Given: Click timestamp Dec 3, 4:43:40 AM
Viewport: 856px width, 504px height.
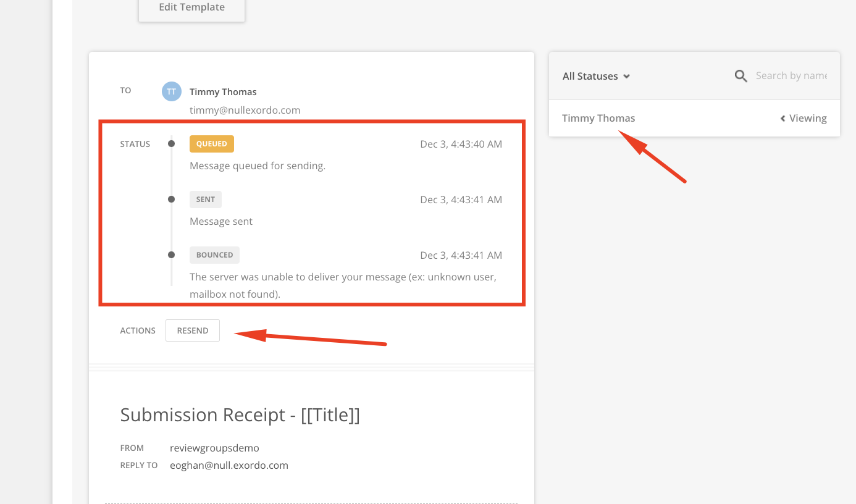Looking at the screenshot, I should point(461,144).
